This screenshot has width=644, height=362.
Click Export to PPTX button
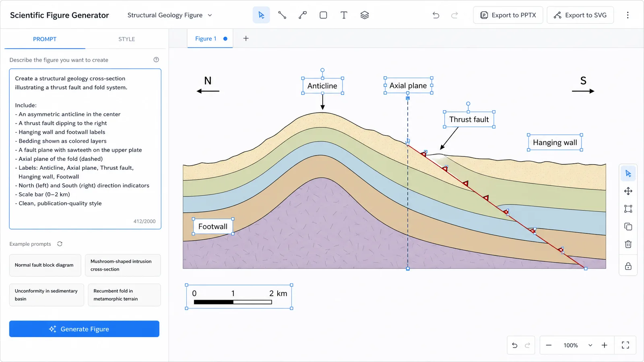[x=508, y=15]
